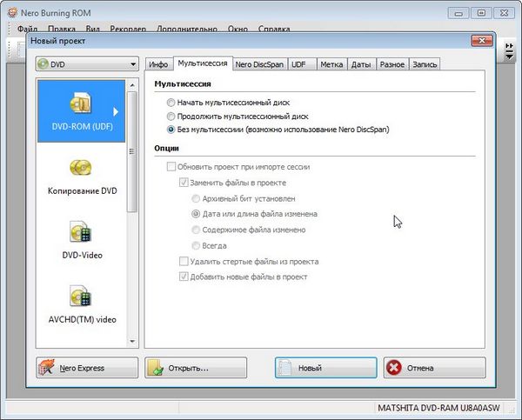Choose the Копирование DVD disc icon
The height and width of the screenshot is (420, 522).
[82, 168]
